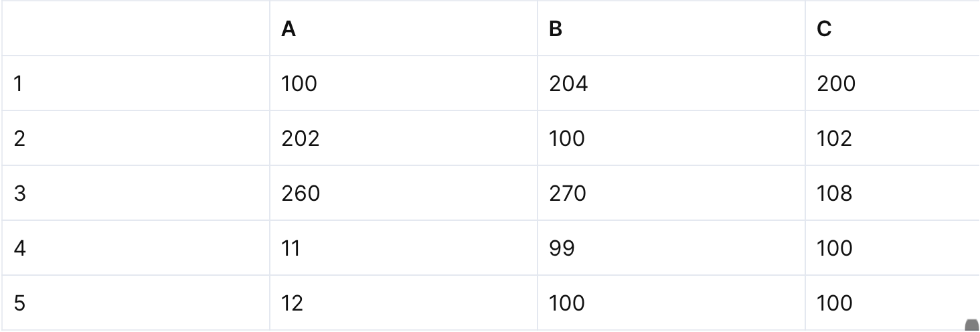Select cell with value 108
980x332 pixels.
pos(892,193)
